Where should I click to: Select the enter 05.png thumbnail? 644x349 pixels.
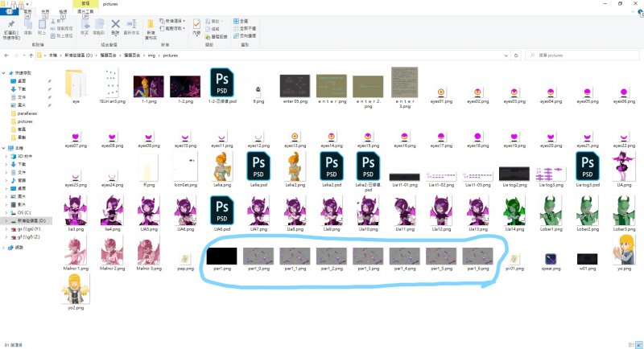click(x=295, y=86)
